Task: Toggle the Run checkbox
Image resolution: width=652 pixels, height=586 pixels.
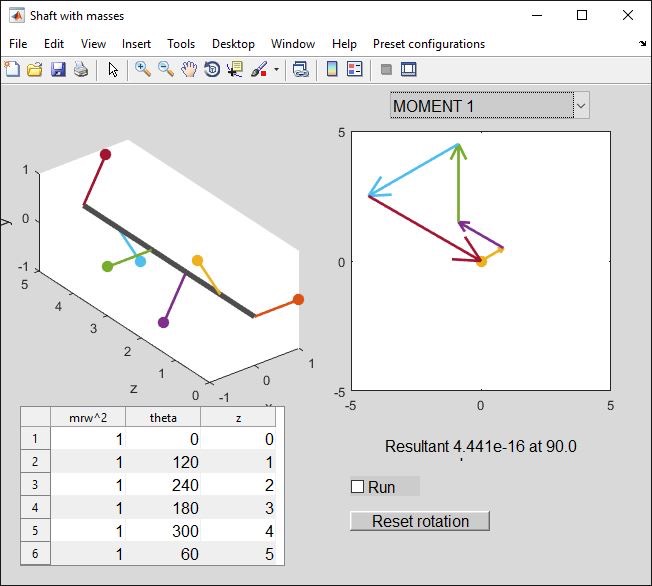Action: [357, 487]
